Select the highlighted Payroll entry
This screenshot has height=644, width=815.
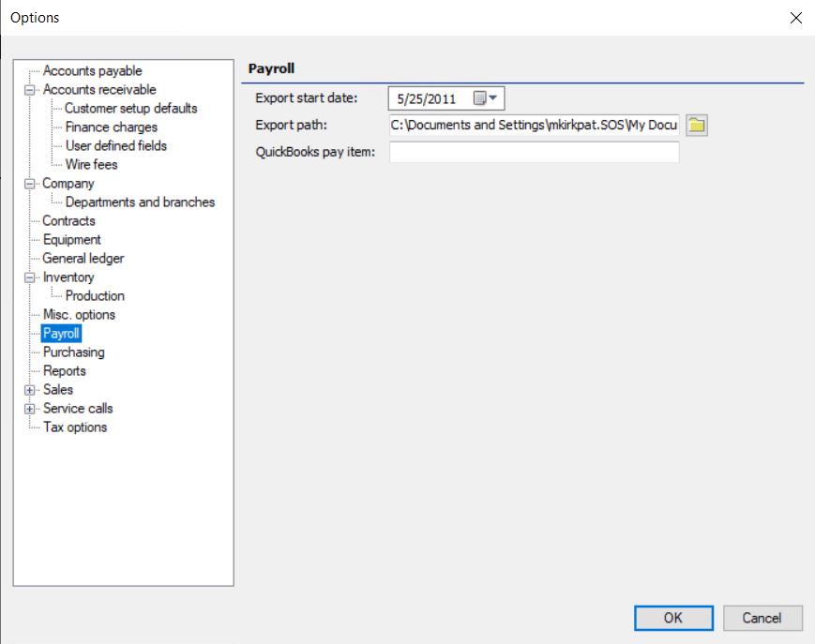61,333
